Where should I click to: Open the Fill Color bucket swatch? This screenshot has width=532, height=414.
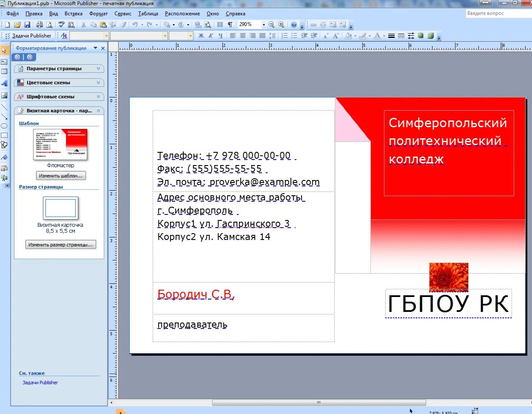(x=348, y=36)
